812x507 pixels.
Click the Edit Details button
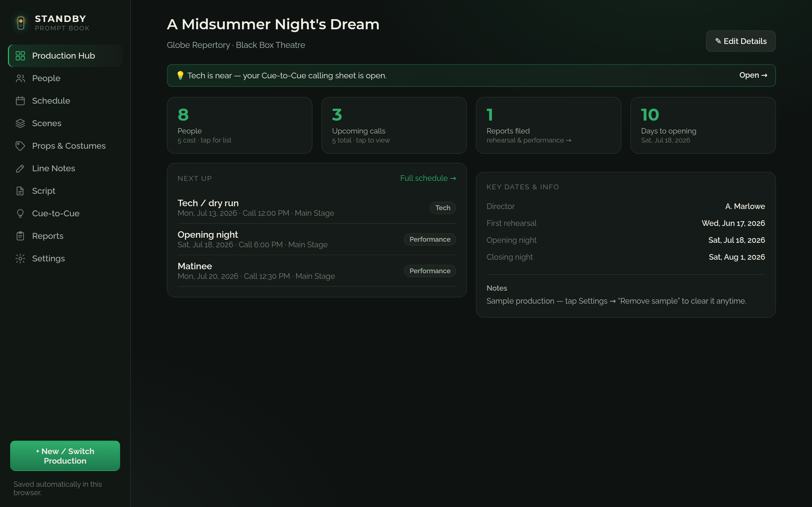pos(741,41)
